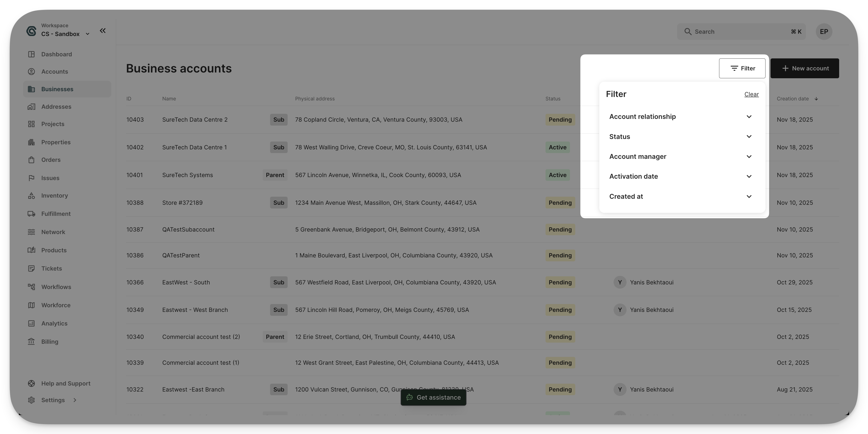Click the New account button
The image size is (868, 434).
[x=805, y=68]
